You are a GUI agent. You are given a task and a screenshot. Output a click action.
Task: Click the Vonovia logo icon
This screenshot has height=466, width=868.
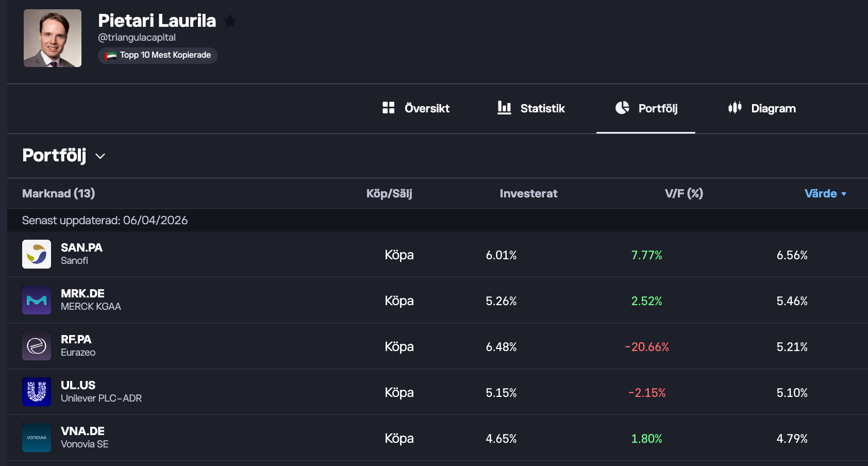tap(37, 438)
